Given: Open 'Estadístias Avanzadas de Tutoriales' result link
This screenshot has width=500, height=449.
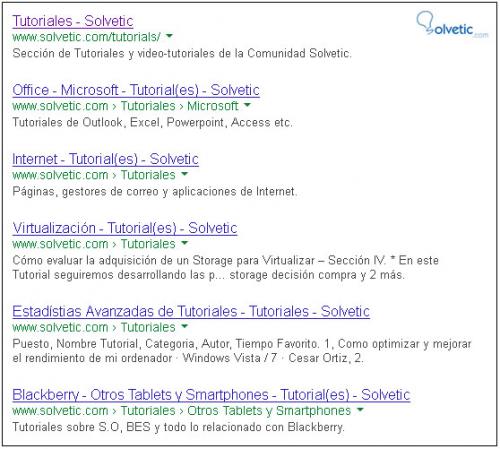Looking at the screenshot, I should (191, 311).
